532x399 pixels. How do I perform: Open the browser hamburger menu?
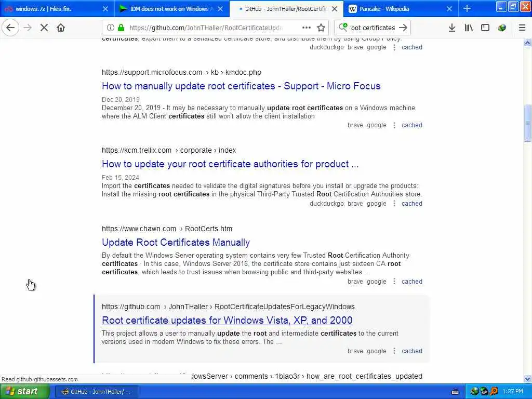(x=522, y=28)
